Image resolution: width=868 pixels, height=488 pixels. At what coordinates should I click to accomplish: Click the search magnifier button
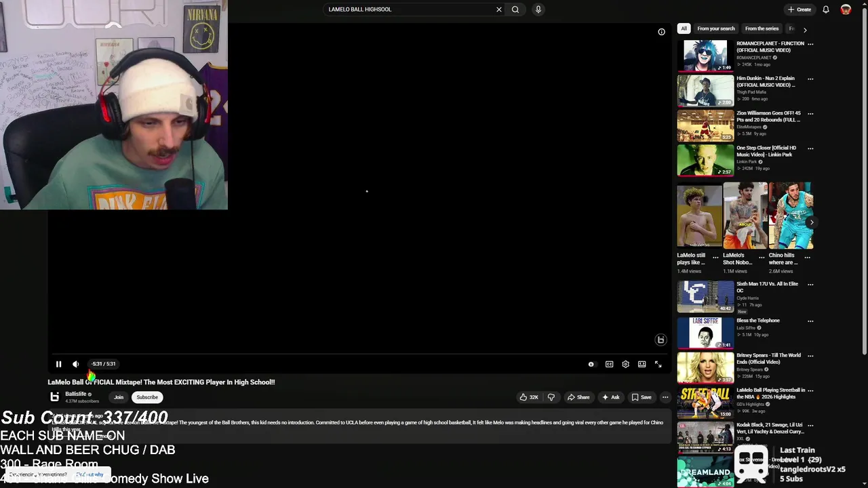[515, 9]
